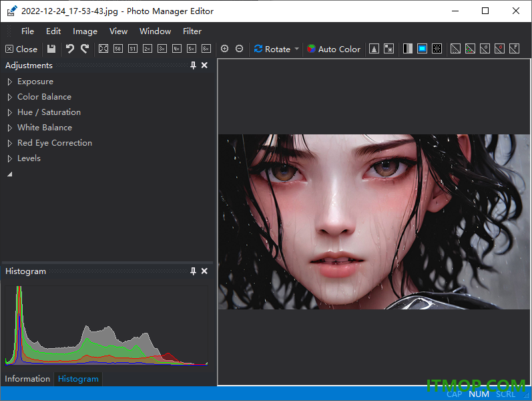Click the toolbar drag handle beside File

pyautogui.click(x=9, y=31)
